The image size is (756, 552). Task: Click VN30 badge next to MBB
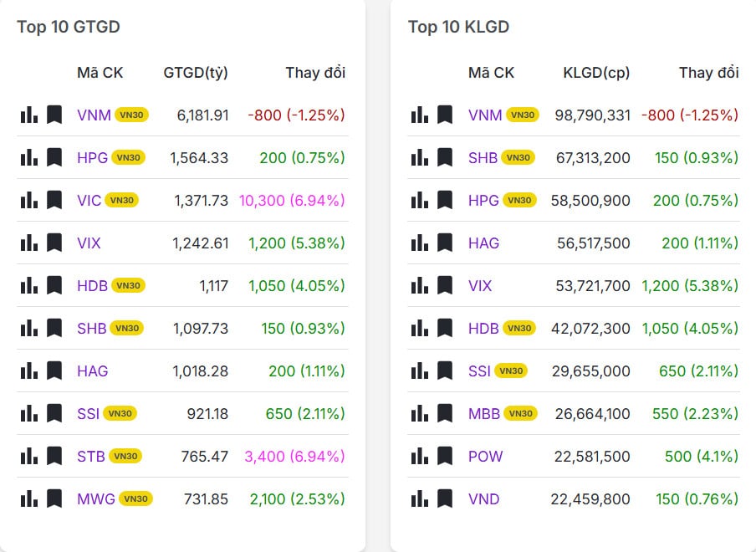(x=520, y=413)
